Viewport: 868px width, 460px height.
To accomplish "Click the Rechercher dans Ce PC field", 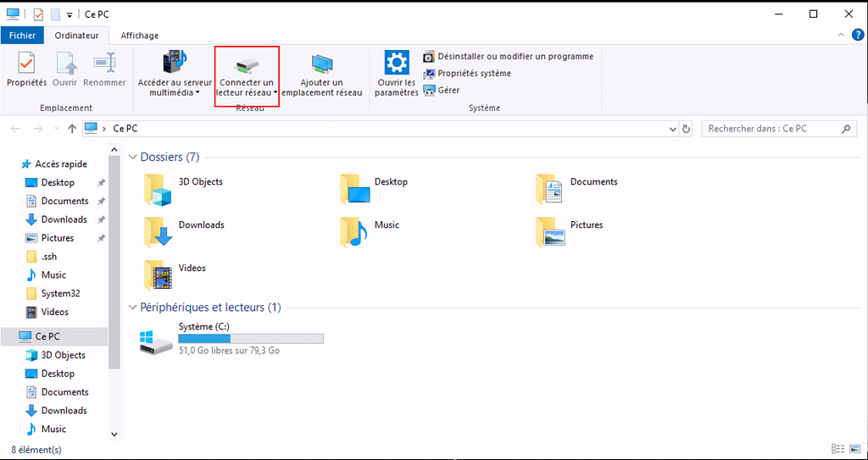I will (770, 129).
